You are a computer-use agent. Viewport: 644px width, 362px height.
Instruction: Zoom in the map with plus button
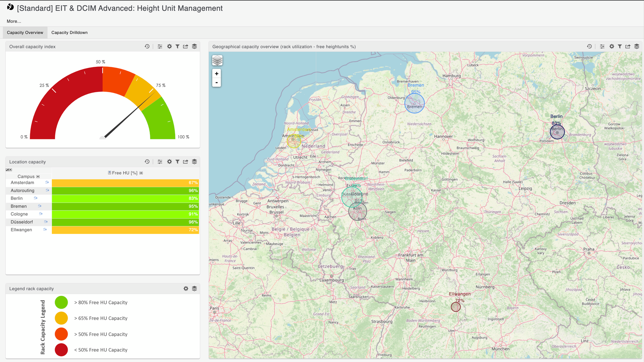(x=217, y=74)
